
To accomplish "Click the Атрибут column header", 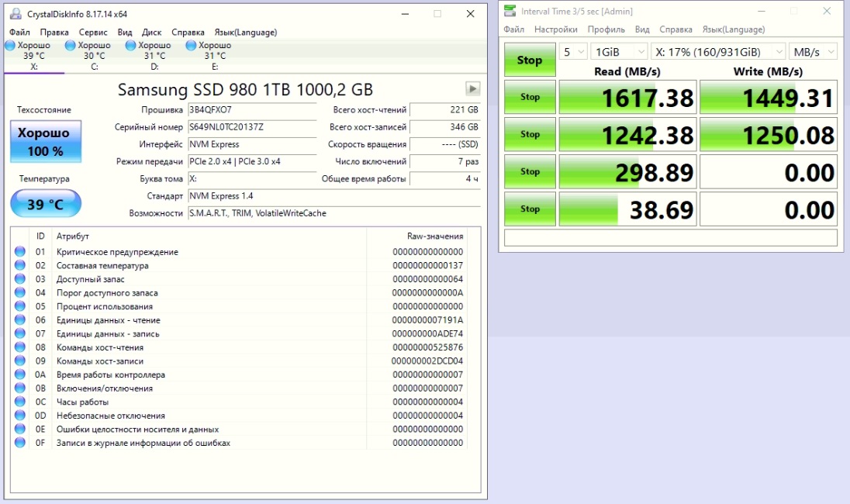I will (209, 236).
